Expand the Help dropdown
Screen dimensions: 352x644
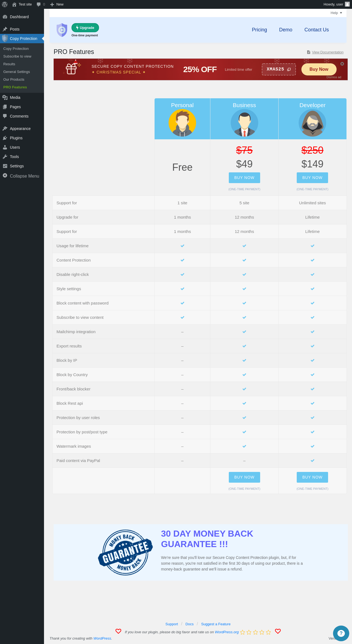point(336,13)
